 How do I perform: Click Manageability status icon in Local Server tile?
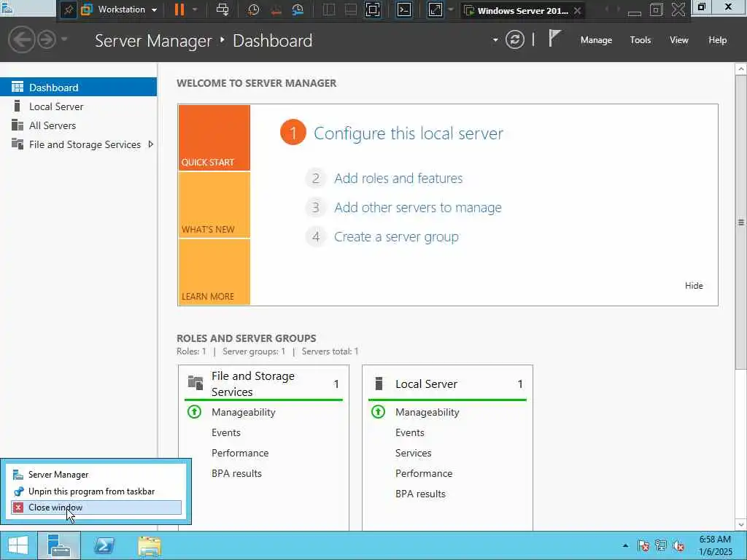point(379,411)
